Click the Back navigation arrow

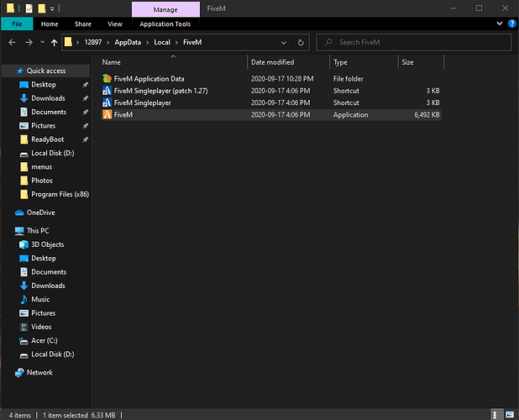[x=10, y=42]
